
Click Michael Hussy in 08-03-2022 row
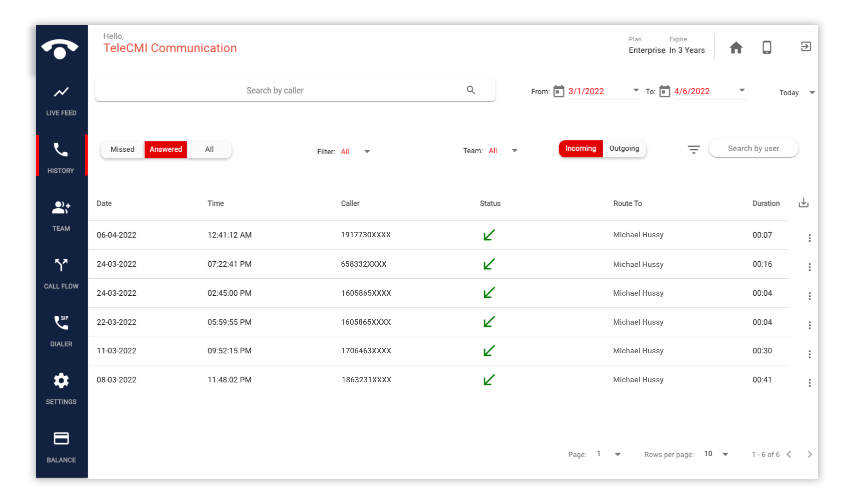point(638,380)
